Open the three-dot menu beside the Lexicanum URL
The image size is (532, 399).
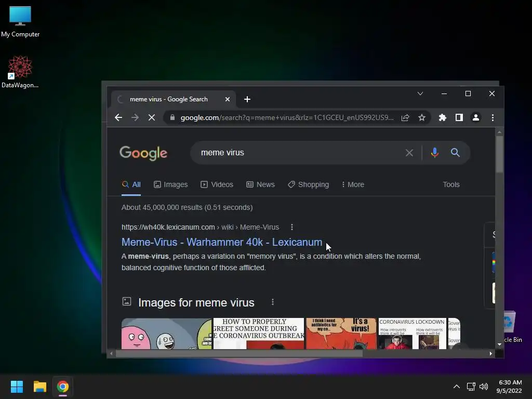(x=292, y=227)
